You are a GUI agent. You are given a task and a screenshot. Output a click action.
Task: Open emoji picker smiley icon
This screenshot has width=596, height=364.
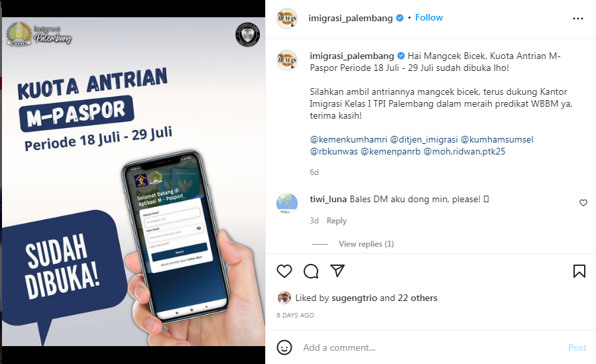pyautogui.click(x=284, y=347)
